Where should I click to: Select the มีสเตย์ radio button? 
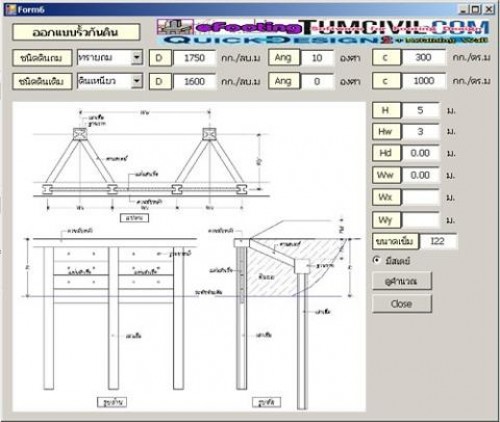[376, 260]
